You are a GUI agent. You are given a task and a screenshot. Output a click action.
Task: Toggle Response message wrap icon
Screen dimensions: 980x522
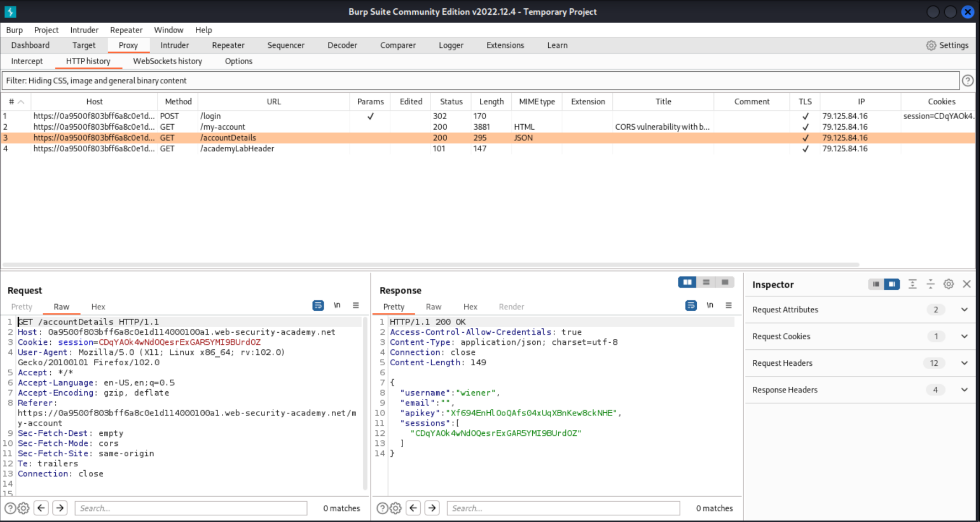point(691,305)
